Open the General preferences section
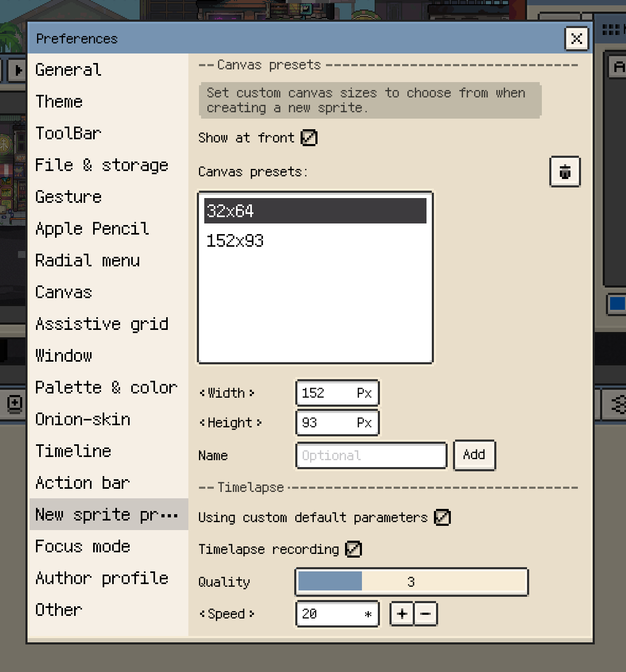This screenshot has width=626, height=672. 68,70
